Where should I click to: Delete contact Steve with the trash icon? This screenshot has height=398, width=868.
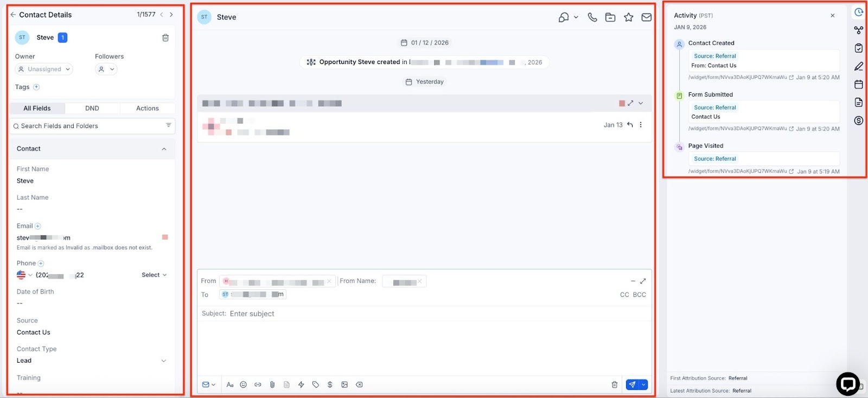click(x=165, y=37)
